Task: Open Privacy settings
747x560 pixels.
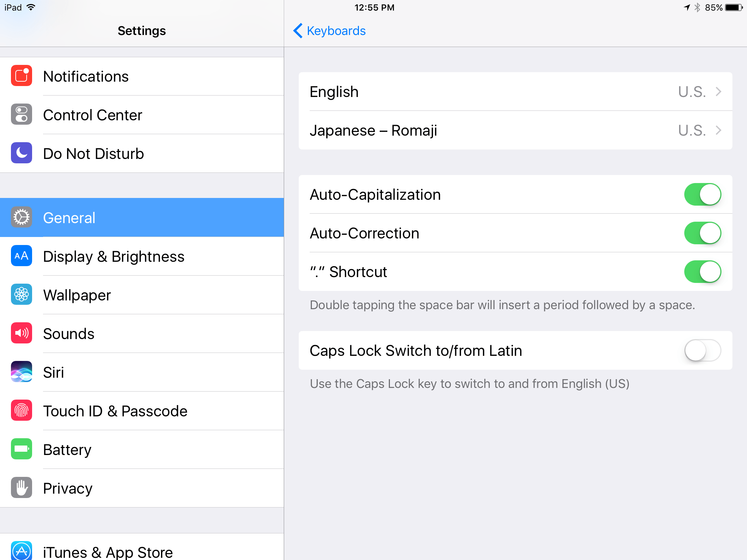Action: pyautogui.click(x=67, y=488)
